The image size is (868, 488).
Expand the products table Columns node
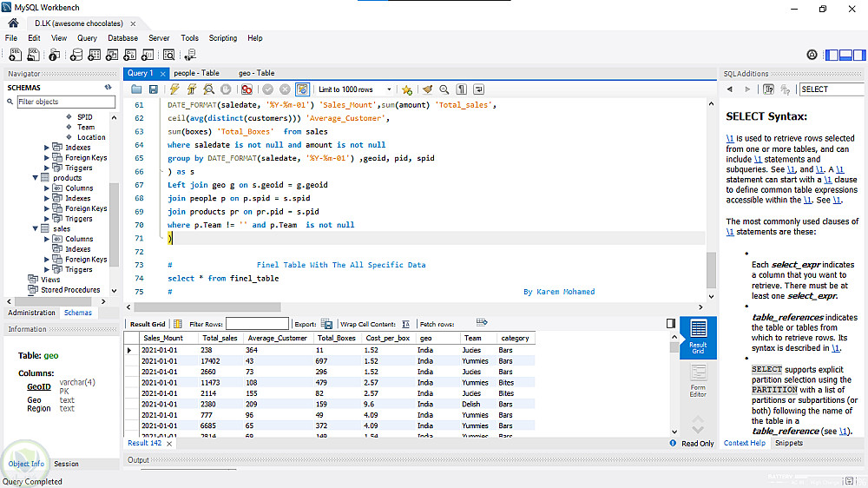tap(47, 188)
